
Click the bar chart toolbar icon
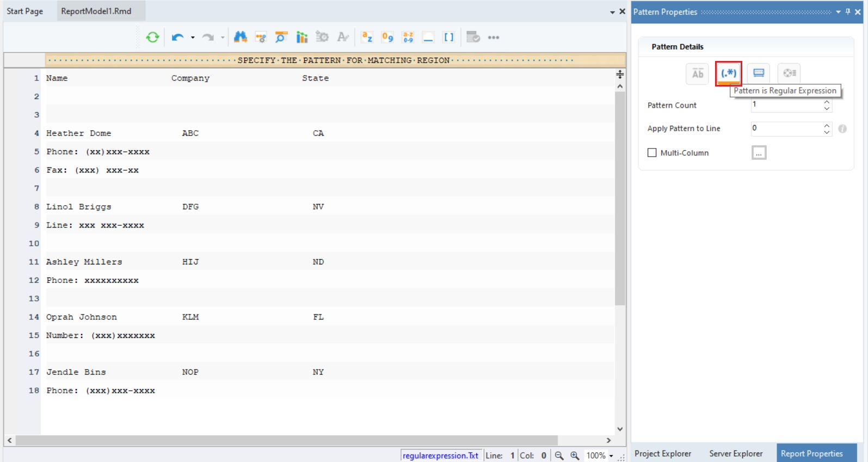pyautogui.click(x=301, y=37)
